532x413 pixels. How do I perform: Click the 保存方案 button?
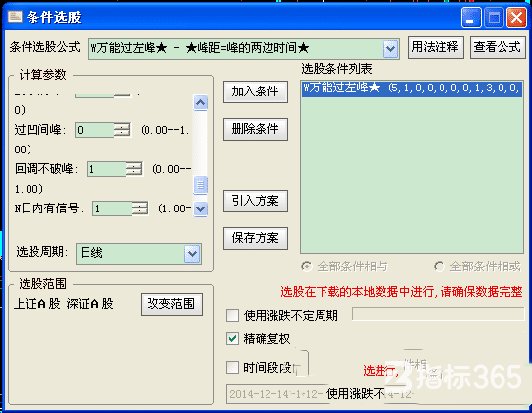click(256, 238)
